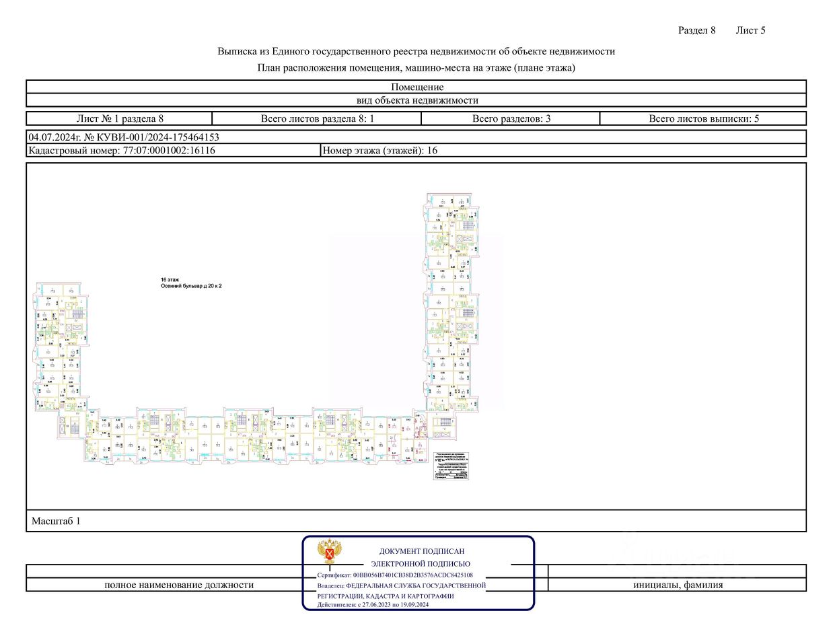Select the line "04.07.2024г. № КУВИ-001/2024-175464153"
Image resolution: width=833 pixels, height=644 pixels.
[x=124, y=137]
